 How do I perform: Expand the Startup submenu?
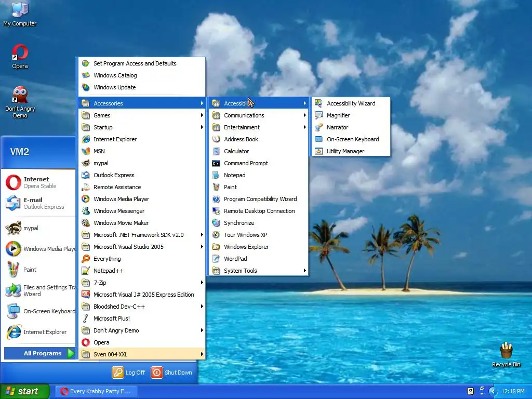pyautogui.click(x=142, y=127)
